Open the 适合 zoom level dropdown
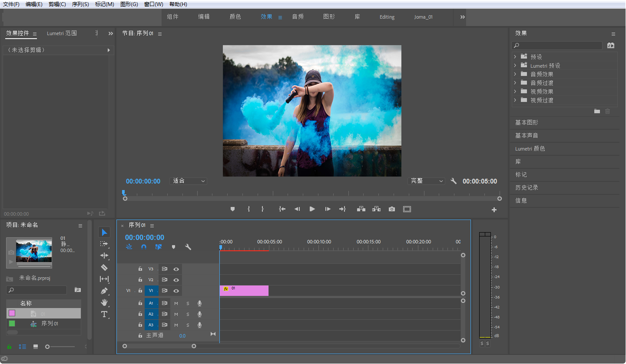Viewport: 626px width, 364px height. (x=188, y=181)
